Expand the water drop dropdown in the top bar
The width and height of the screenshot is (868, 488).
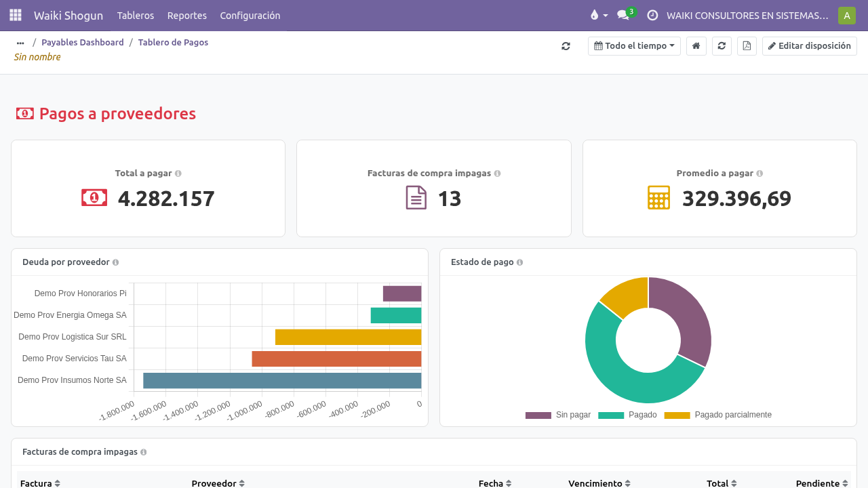pos(599,15)
